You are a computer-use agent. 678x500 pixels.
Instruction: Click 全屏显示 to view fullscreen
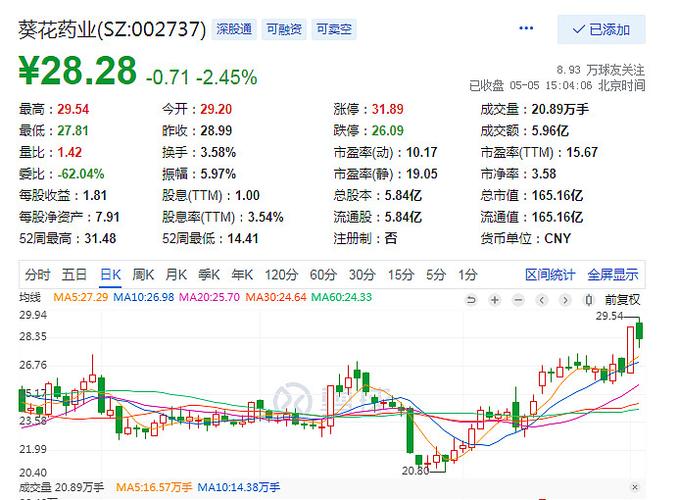point(612,275)
